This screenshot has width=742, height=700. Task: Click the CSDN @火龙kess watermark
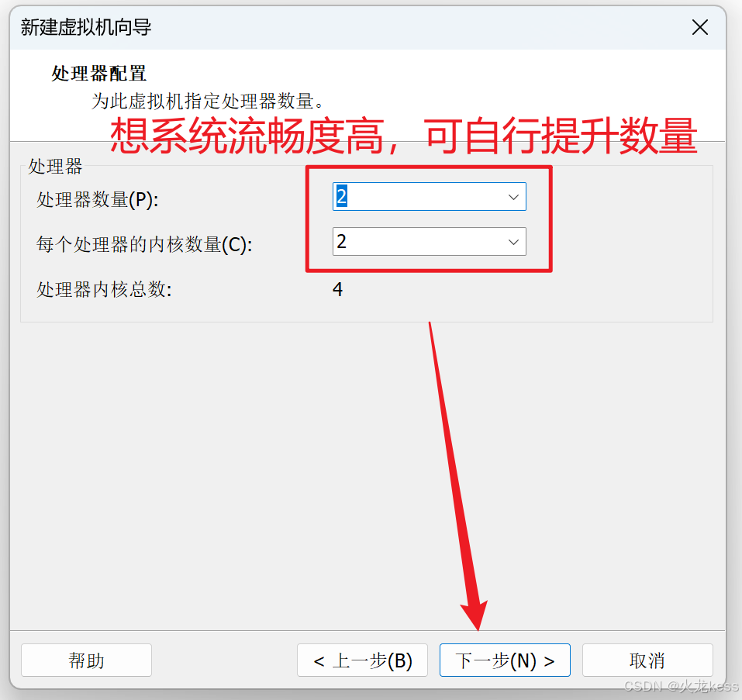tap(681, 686)
